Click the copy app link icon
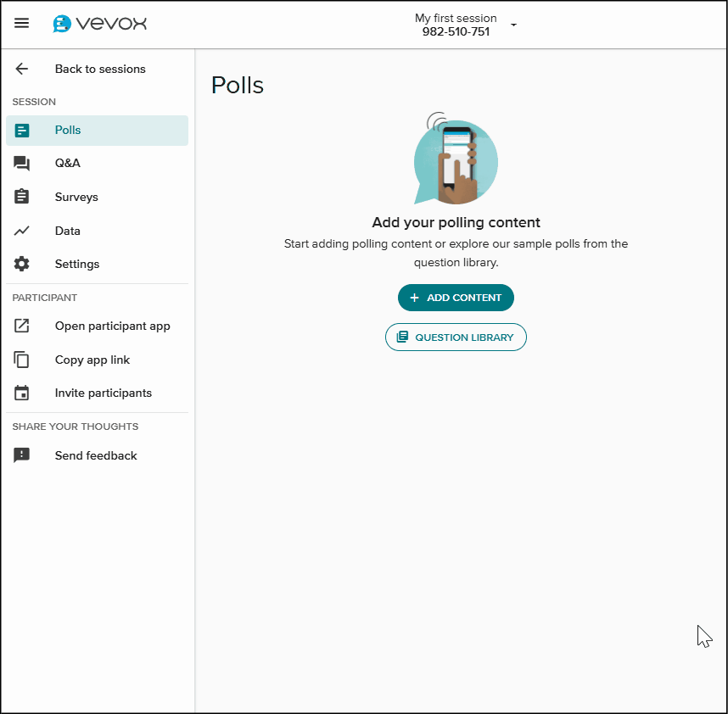This screenshot has height=714, width=728. 22,360
